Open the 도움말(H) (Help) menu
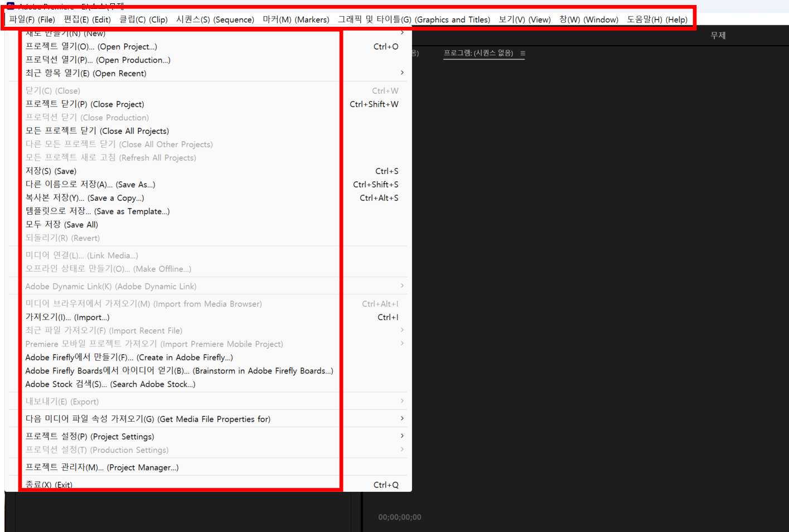The width and height of the screenshot is (789, 532). (657, 20)
